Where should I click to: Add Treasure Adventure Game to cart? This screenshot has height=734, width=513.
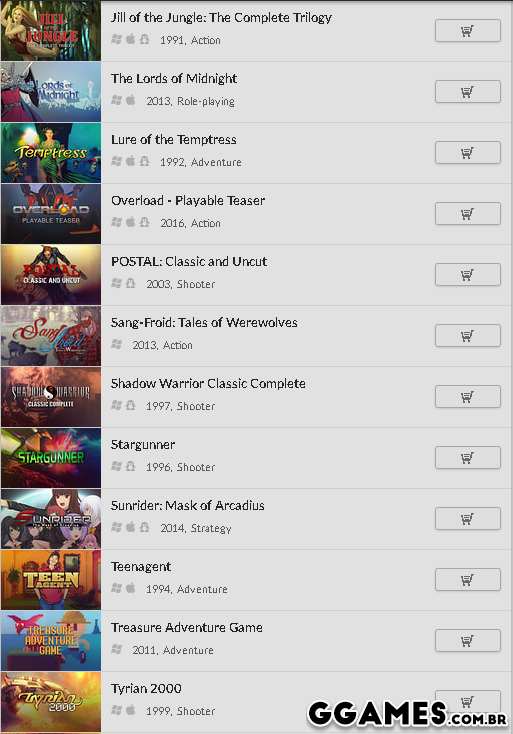[x=468, y=641]
